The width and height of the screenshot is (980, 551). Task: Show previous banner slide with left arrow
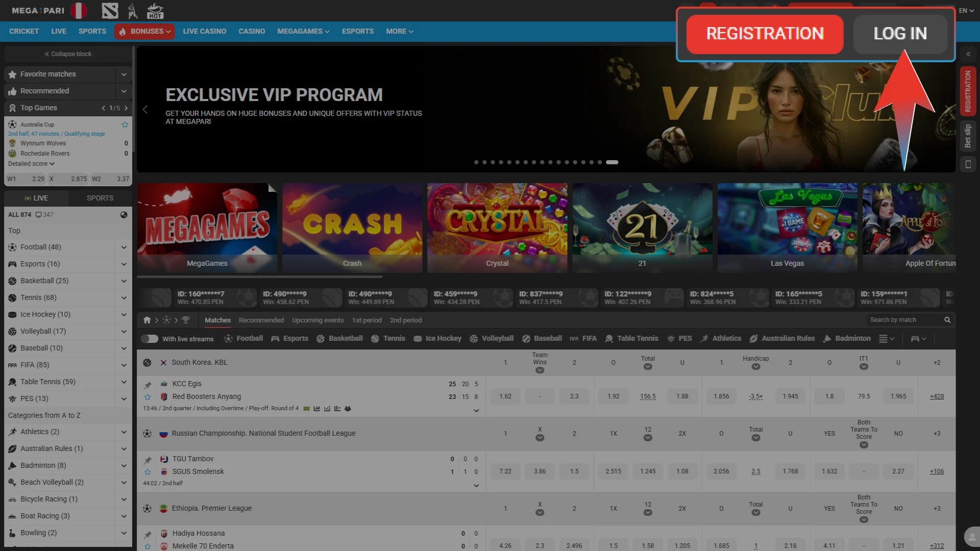coord(145,110)
